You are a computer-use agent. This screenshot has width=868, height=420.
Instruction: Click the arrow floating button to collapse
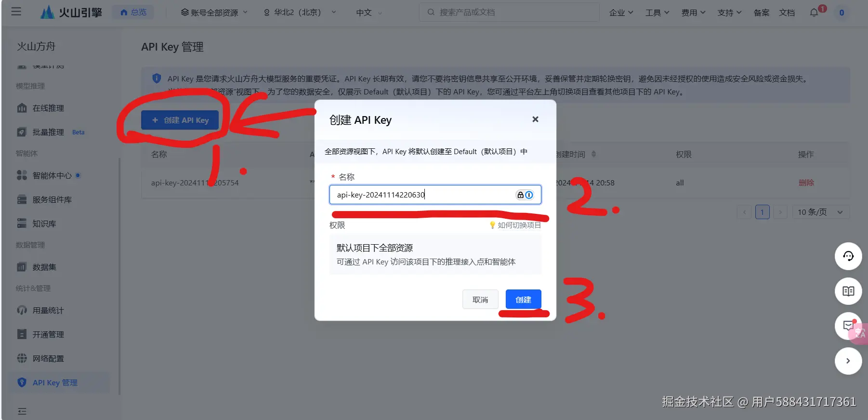tap(848, 361)
